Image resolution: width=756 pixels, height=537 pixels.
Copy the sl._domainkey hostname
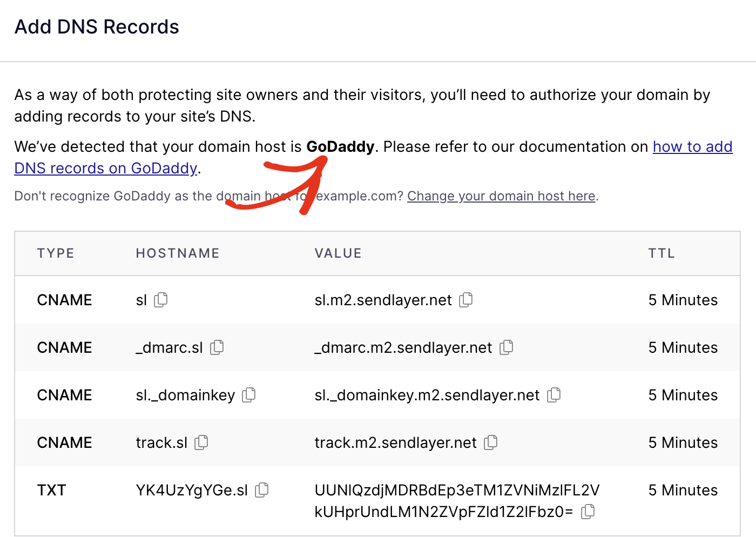[249, 395]
